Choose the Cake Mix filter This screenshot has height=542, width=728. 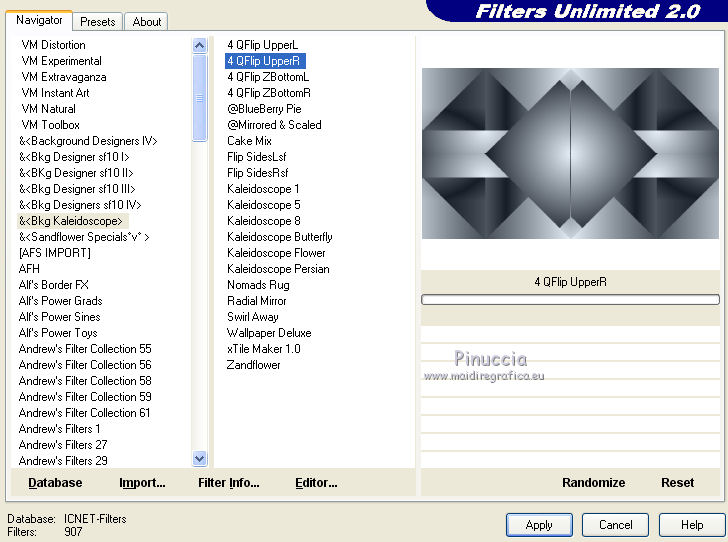[249, 141]
